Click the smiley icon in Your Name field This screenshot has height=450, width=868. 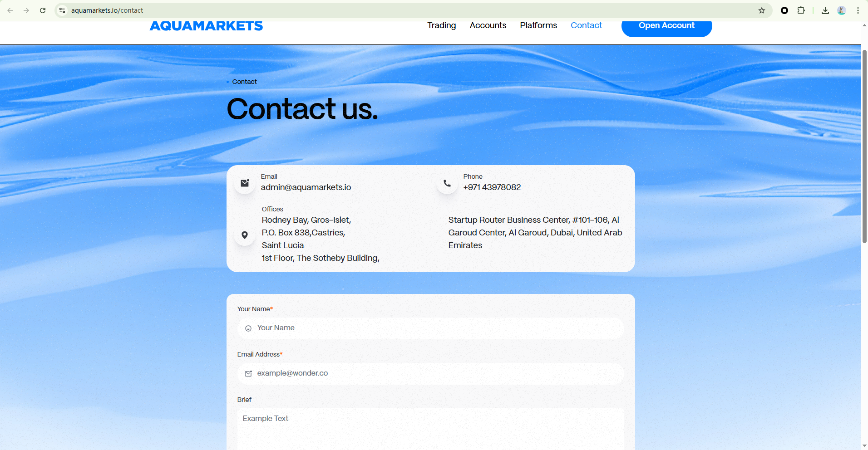248,328
